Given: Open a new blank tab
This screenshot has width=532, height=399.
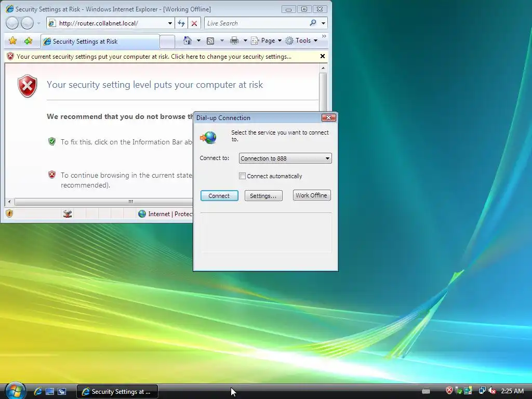Looking at the screenshot, I should tap(167, 42).
